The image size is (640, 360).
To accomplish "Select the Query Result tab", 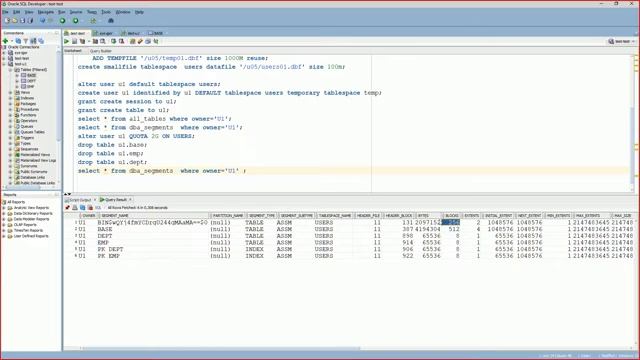I will pos(116,200).
